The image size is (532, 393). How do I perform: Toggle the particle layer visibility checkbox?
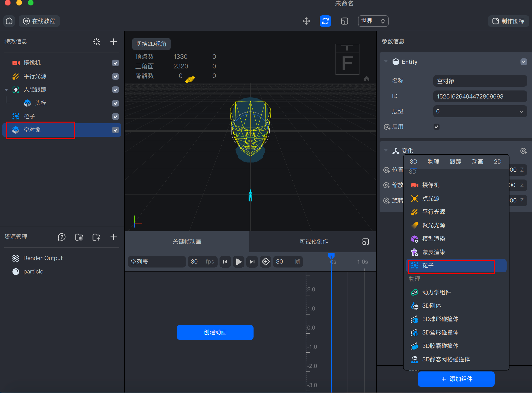tap(116, 117)
